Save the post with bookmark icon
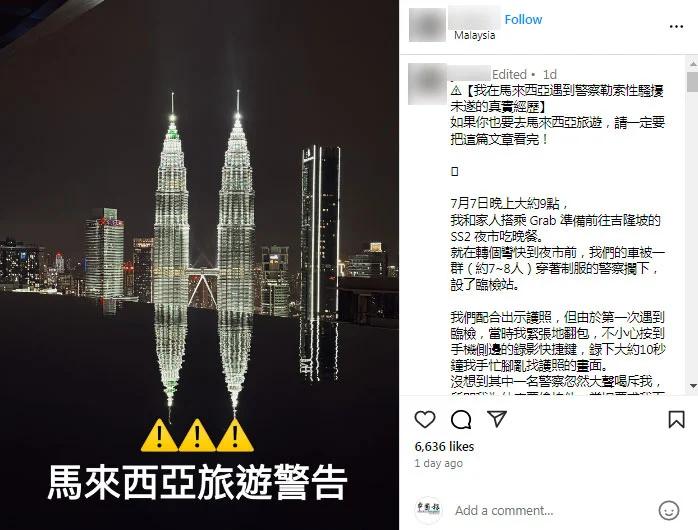Viewport: 698px width, 530px height. tap(676, 419)
